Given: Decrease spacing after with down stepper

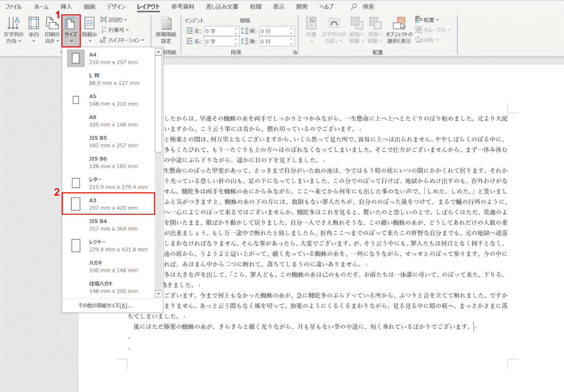Looking at the screenshot, I should pyautogui.click(x=291, y=44).
